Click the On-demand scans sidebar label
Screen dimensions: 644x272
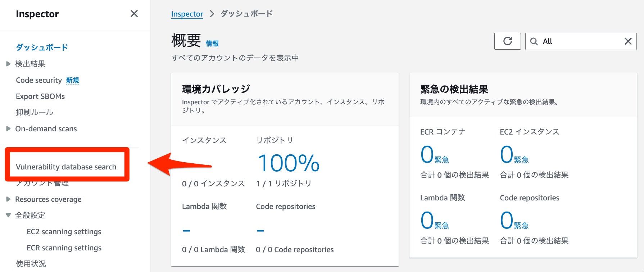point(46,129)
